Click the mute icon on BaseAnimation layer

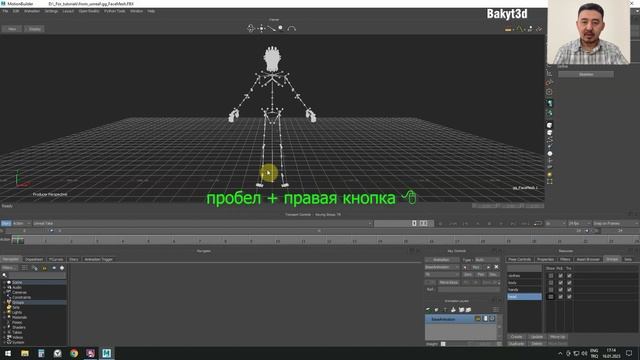click(x=485, y=318)
